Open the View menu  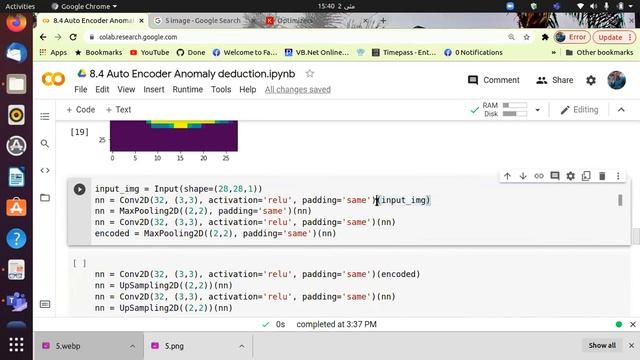coord(126,89)
